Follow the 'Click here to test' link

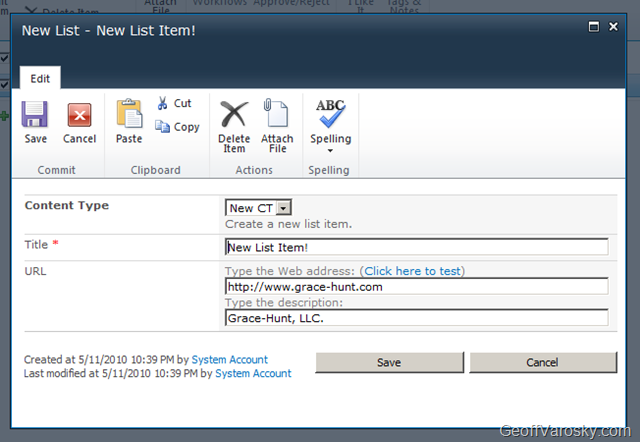413,271
